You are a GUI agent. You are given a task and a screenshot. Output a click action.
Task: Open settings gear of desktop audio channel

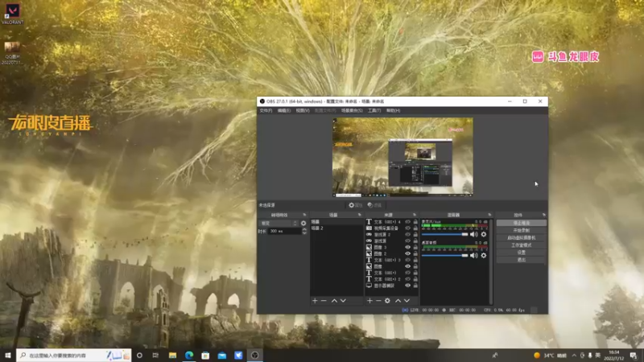[484, 255]
